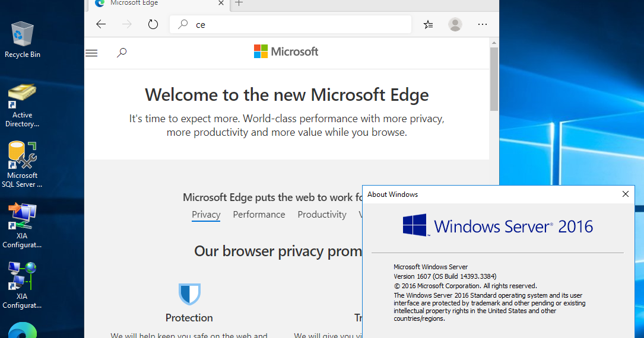
Task: Open the XIA Configuration icon with globe
Action: point(22,286)
